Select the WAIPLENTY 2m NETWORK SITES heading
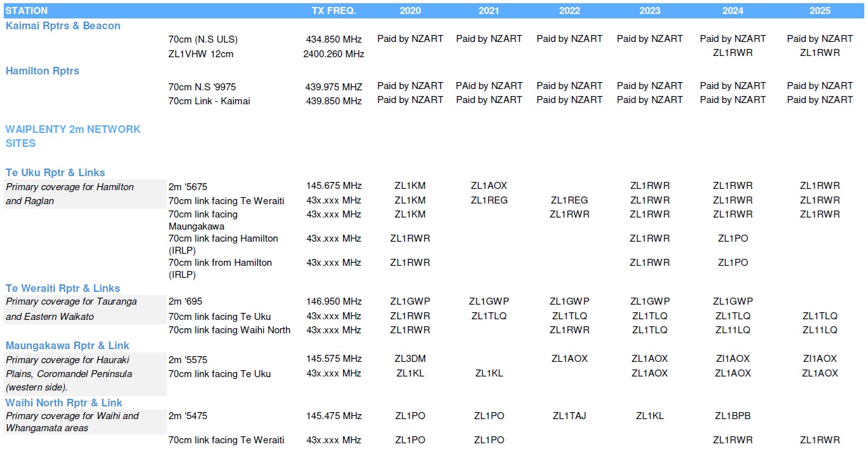The height and width of the screenshot is (456, 868). tap(73, 136)
